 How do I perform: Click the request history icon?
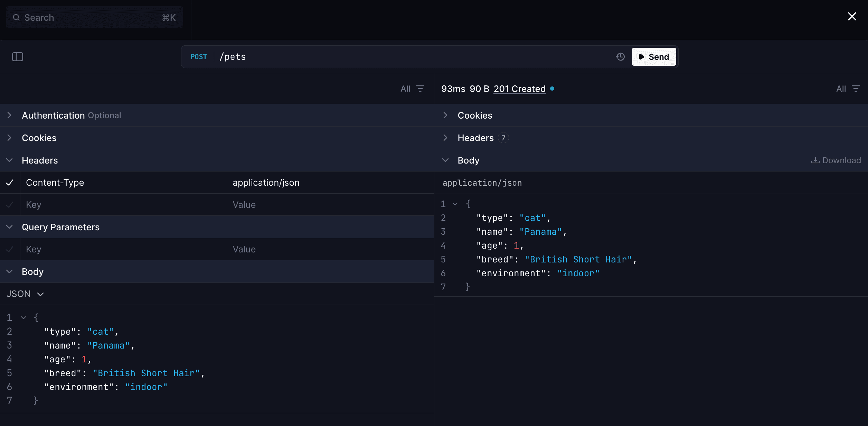click(621, 56)
